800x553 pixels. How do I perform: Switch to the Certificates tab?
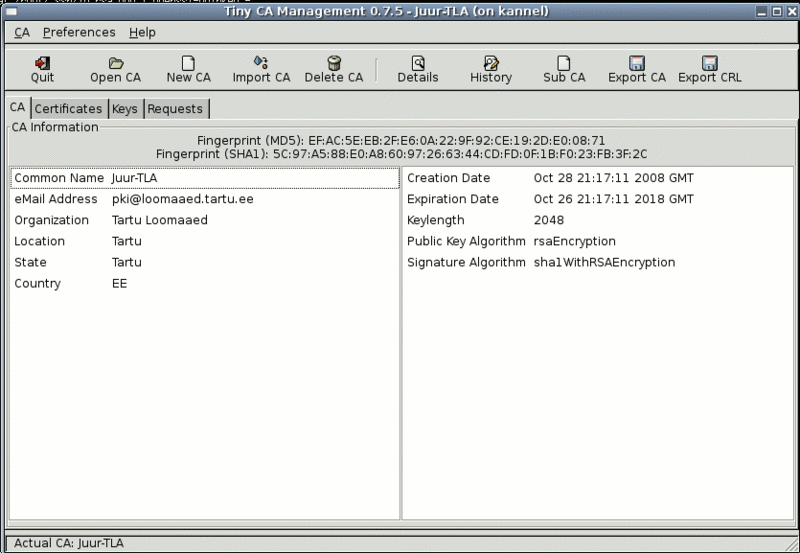pos(68,109)
